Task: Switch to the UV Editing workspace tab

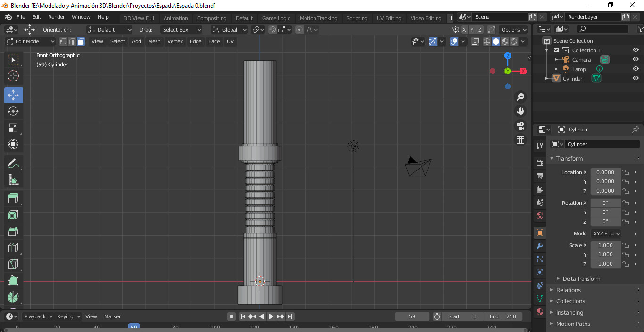Action: (x=388, y=18)
